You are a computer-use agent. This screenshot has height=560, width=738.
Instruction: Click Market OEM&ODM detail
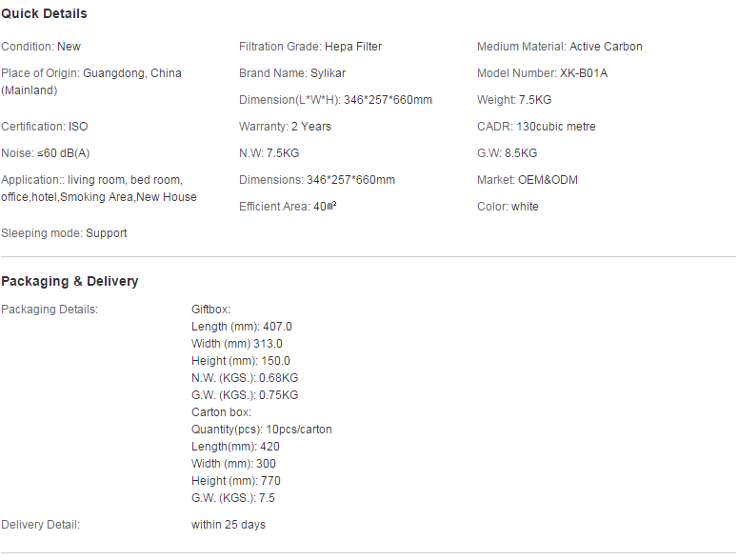528,180
